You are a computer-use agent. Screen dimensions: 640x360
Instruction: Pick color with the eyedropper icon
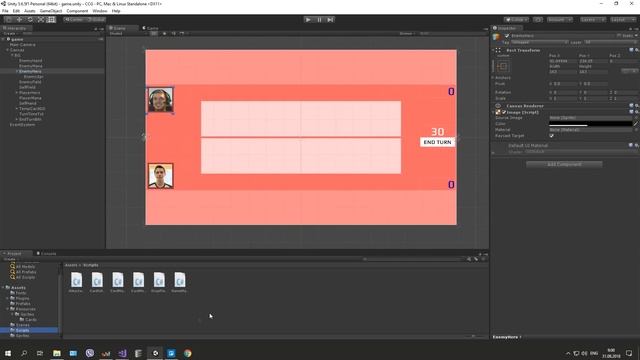[x=635, y=123]
